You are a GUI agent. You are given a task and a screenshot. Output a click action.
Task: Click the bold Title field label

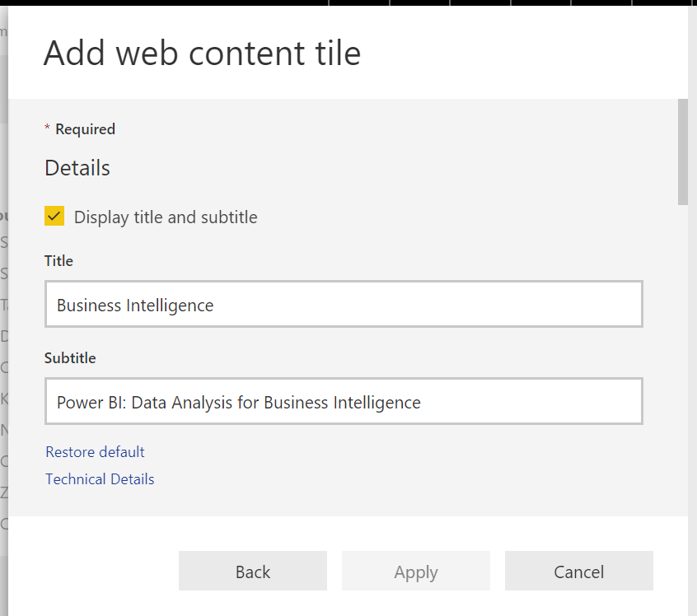(58, 261)
